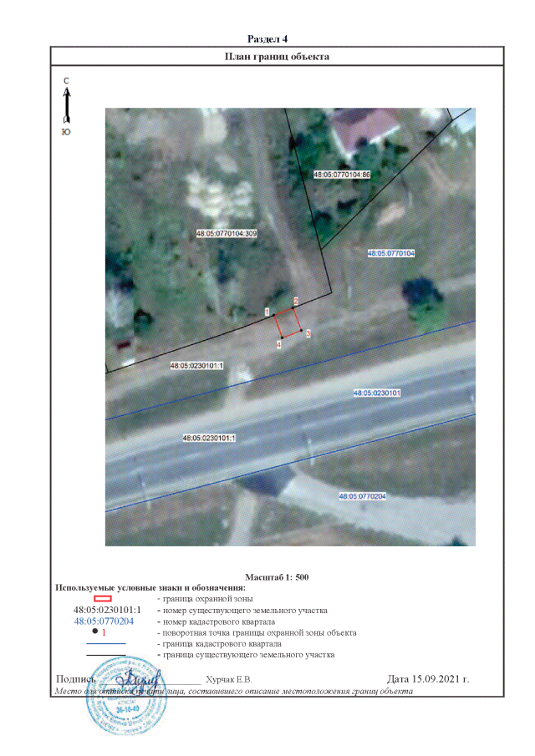Viewport: 535px width, 756px height.
Task: Click the parcel label 48:05:0770104:309
Action: click(x=226, y=234)
